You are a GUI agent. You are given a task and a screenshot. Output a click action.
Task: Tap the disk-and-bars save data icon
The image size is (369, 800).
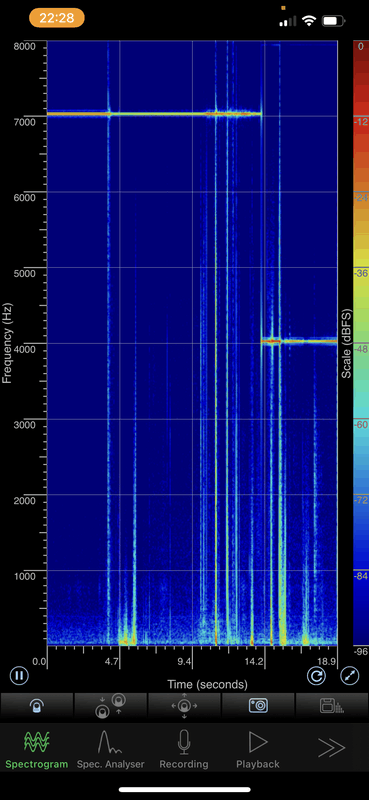click(x=332, y=706)
